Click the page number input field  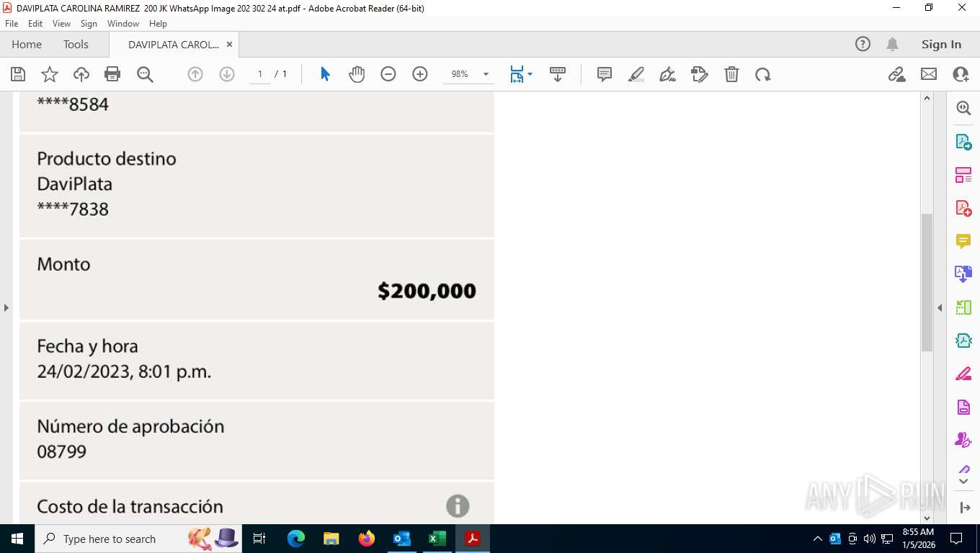point(260,74)
